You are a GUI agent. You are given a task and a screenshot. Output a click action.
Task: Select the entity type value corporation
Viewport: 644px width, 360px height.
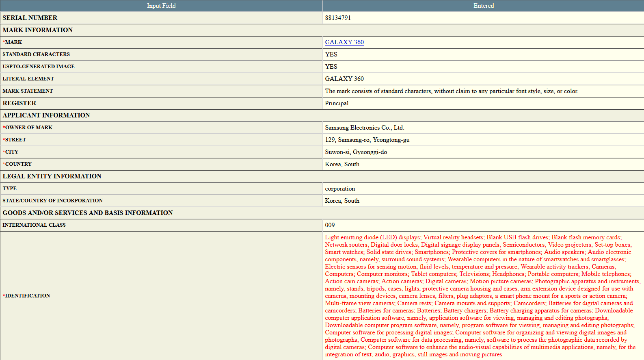click(340, 189)
